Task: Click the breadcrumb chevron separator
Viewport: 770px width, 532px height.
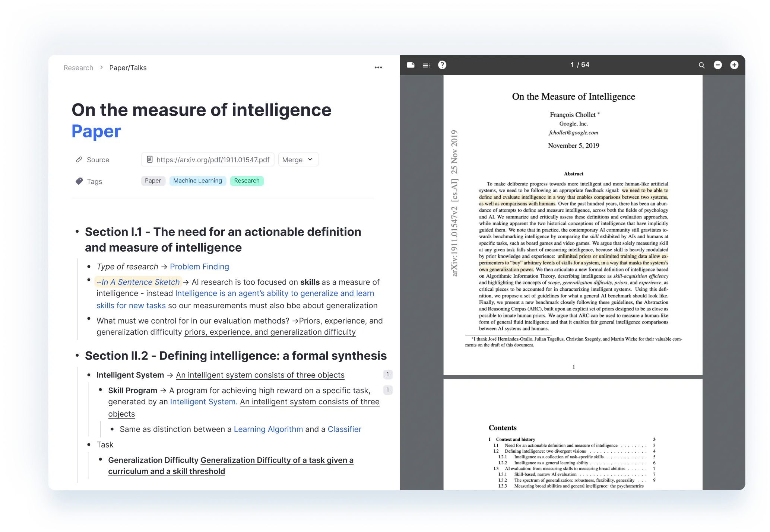Action: [x=101, y=67]
